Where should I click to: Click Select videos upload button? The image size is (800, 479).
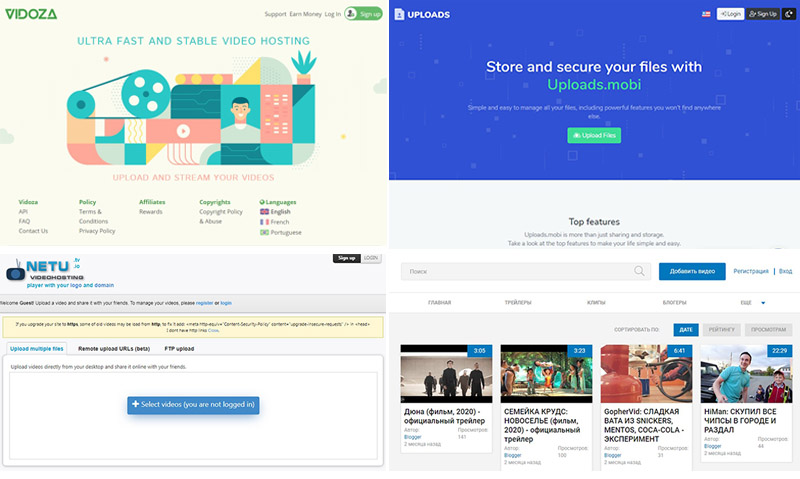(x=193, y=404)
